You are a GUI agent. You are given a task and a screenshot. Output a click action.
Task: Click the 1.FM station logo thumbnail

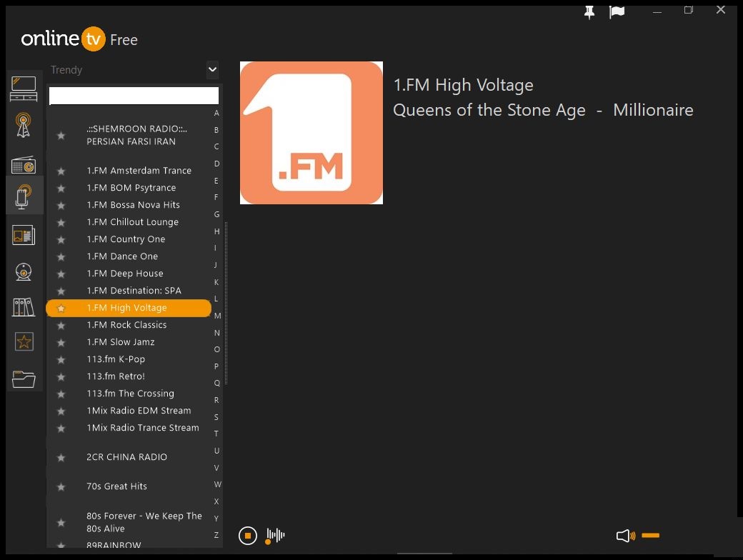coord(311,133)
